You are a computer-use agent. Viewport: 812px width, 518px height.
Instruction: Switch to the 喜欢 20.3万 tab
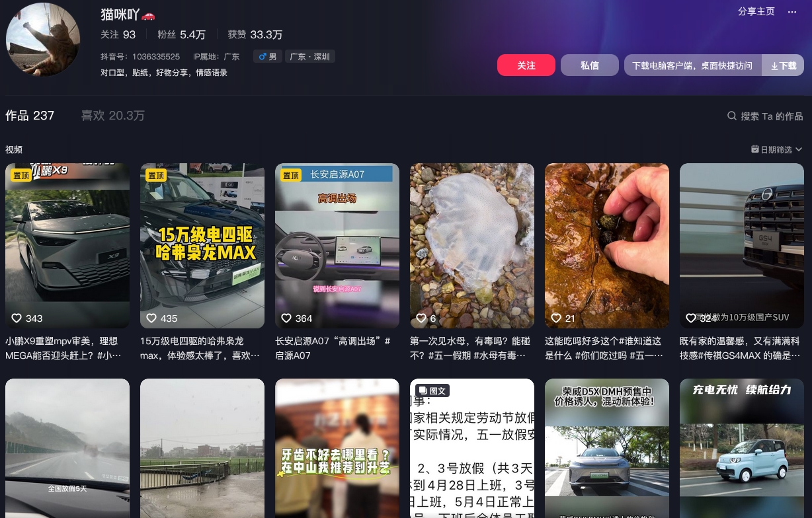(112, 116)
